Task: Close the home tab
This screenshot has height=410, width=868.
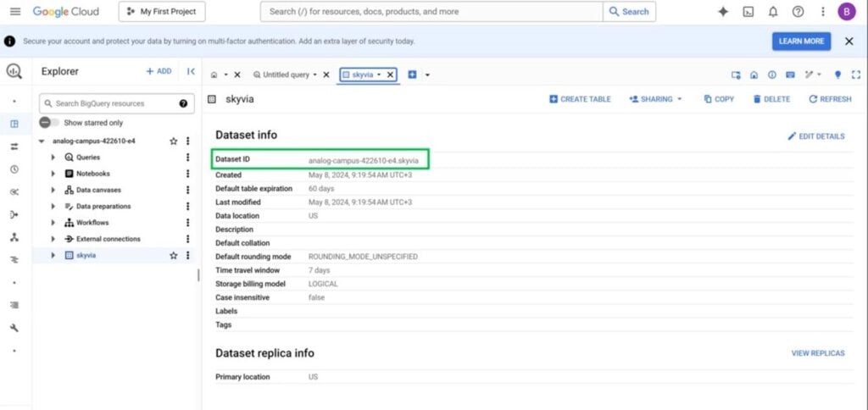Action: (x=237, y=75)
